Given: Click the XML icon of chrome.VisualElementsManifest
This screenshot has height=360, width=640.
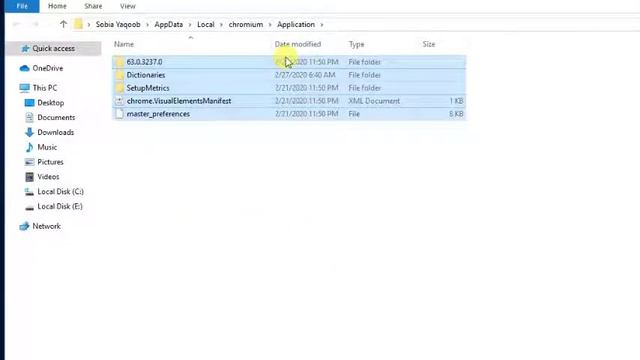Looking at the screenshot, I should point(119,101).
